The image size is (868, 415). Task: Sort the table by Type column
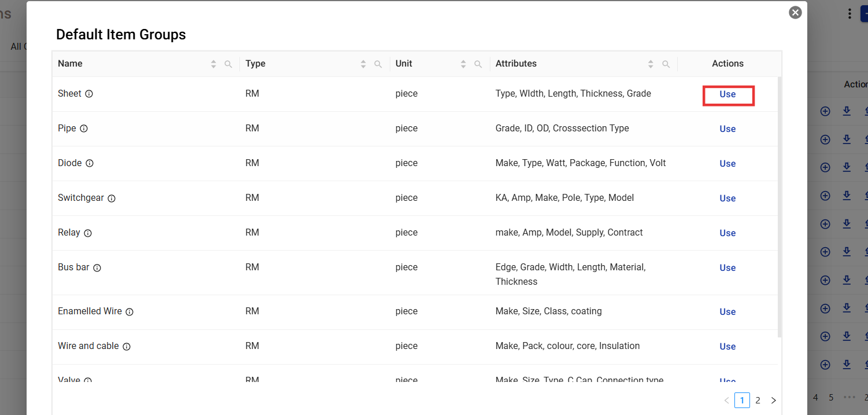tap(363, 64)
